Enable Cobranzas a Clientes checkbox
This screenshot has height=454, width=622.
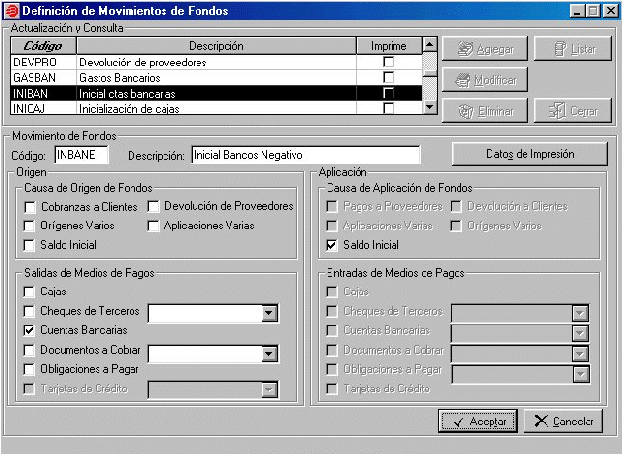pyautogui.click(x=31, y=207)
